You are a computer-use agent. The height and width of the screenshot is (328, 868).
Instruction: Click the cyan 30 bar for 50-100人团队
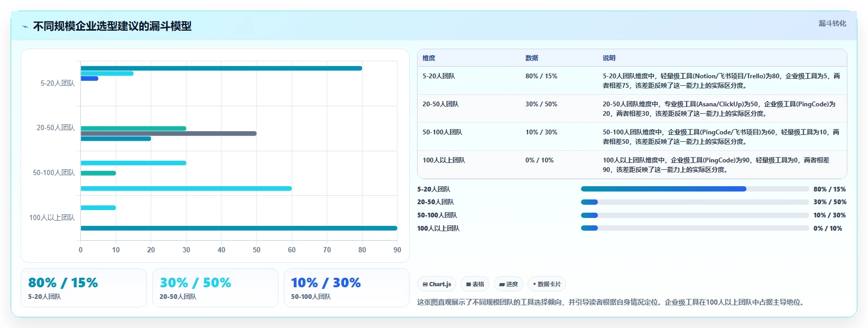(x=133, y=163)
